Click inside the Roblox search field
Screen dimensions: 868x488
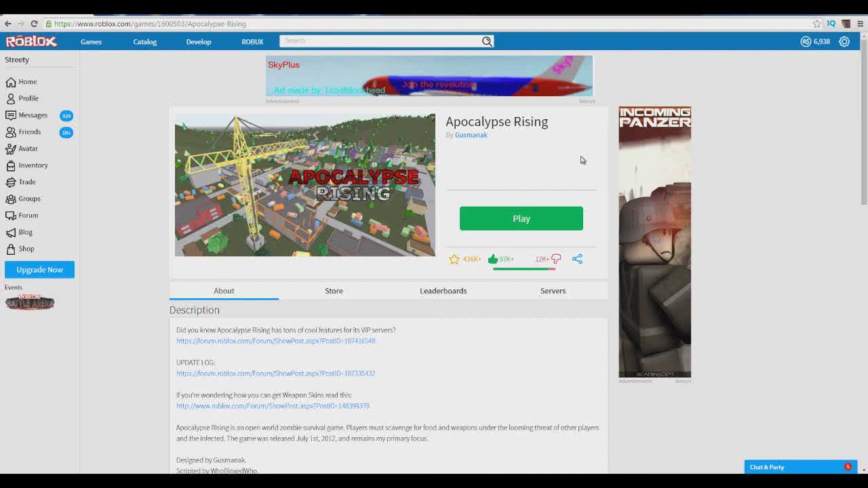tap(380, 41)
